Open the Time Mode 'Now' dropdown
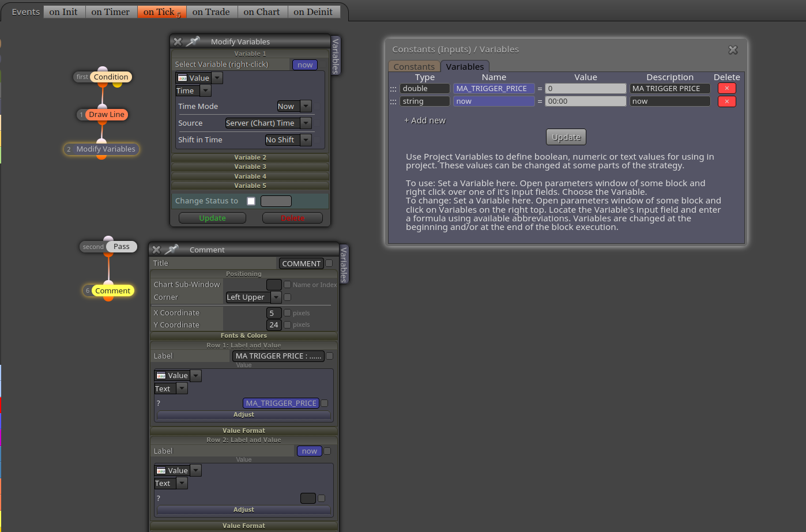 coord(294,106)
